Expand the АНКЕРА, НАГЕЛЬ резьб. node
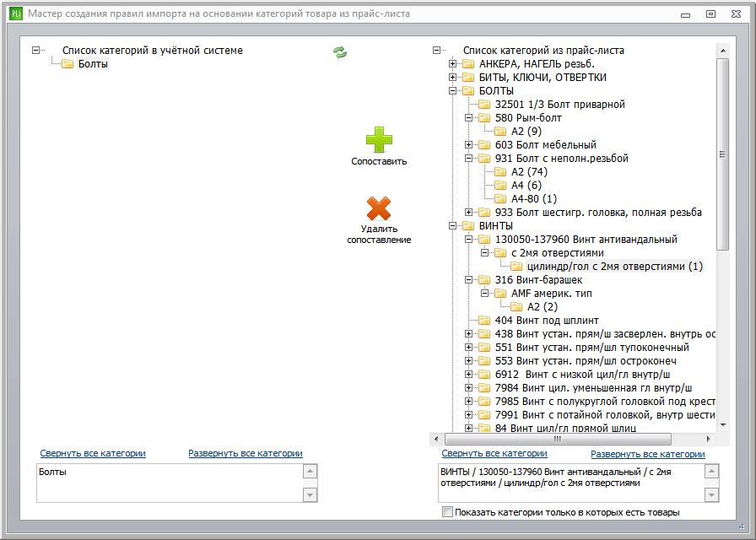 click(452, 63)
